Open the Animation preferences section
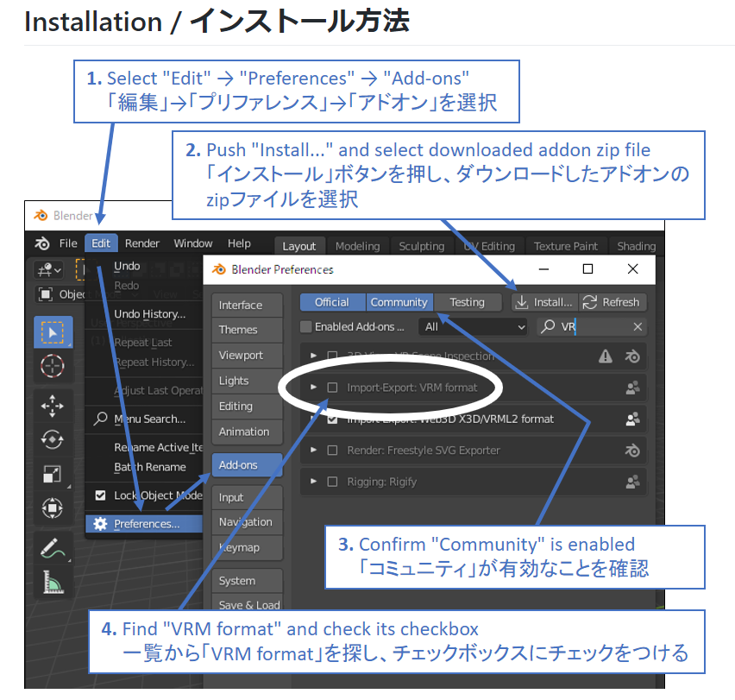The image size is (735, 700). point(247,432)
